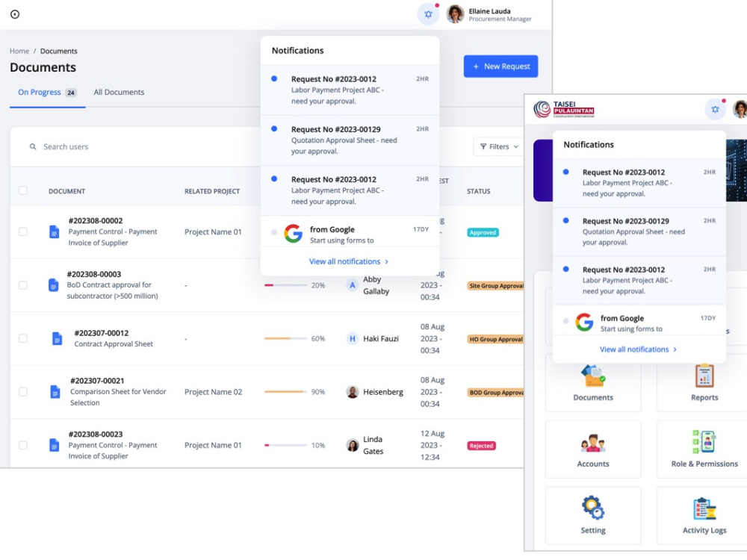The height and width of the screenshot is (560, 747).
Task: Click the search magnifier icon
Action: click(x=33, y=146)
